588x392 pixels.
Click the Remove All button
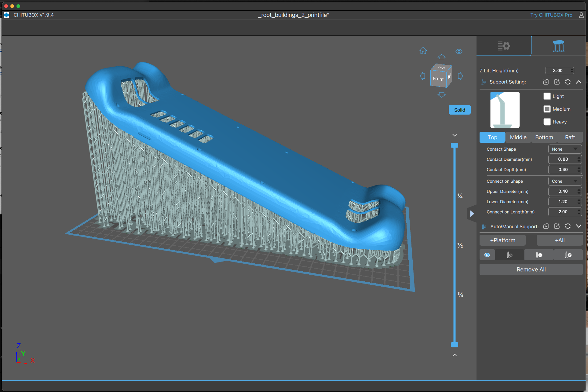531,269
